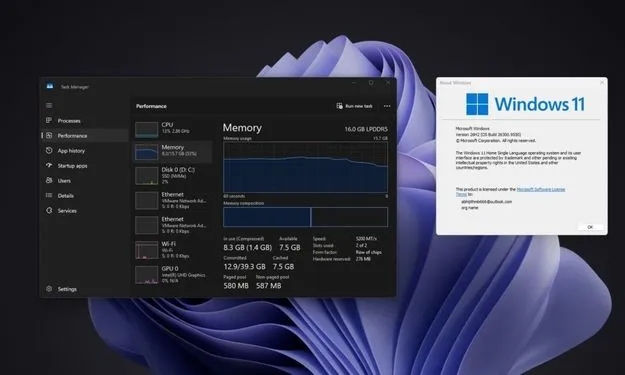Click the "Memory" heading text
The height and width of the screenshot is (375, 625).
coord(242,128)
